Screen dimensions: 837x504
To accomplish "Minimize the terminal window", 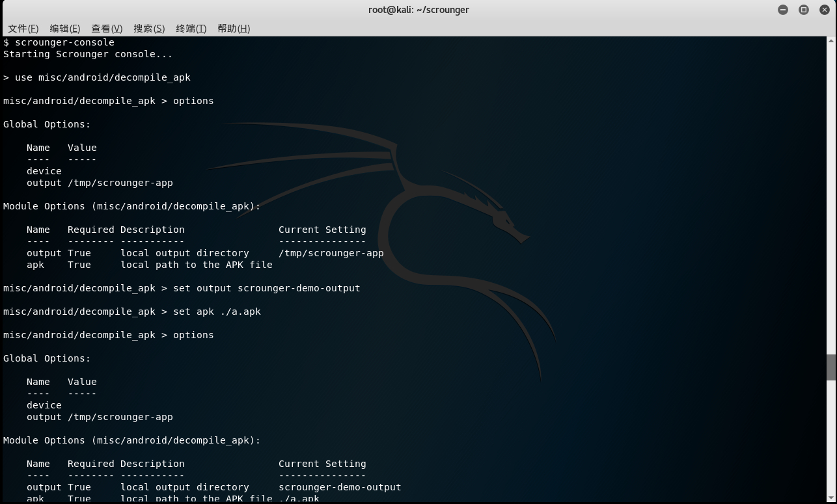I will (783, 10).
